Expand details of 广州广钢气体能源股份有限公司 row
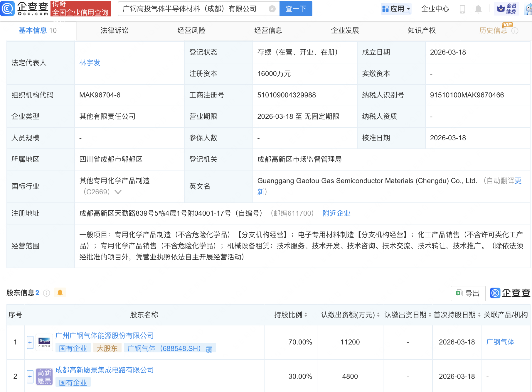Viewport: 532px width, 392px height. [x=30, y=342]
